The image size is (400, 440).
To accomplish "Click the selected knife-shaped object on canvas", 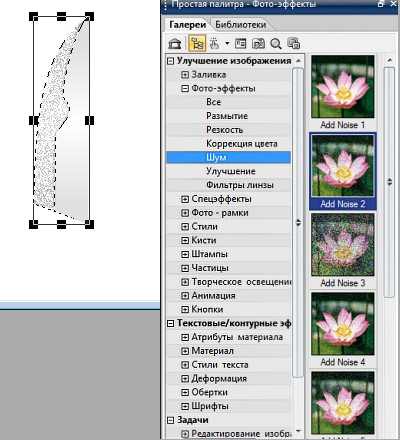I will pyautogui.click(x=62, y=120).
